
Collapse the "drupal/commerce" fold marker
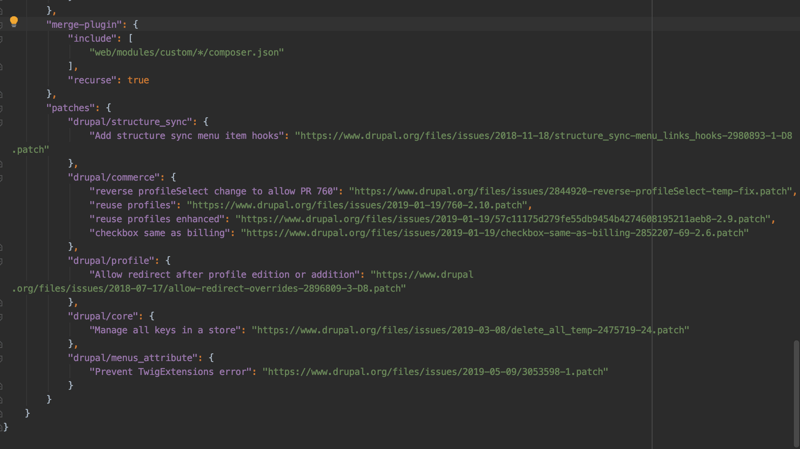coord(2,178)
